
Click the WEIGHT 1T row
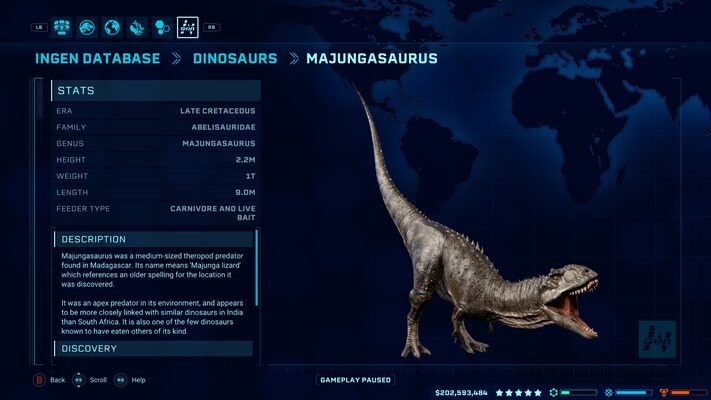click(156, 176)
